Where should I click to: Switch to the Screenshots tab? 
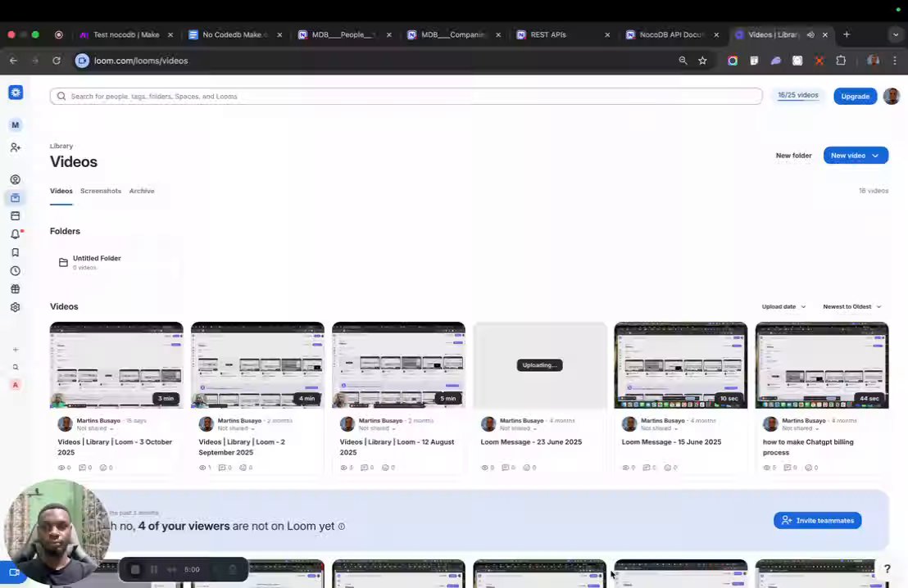101,191
